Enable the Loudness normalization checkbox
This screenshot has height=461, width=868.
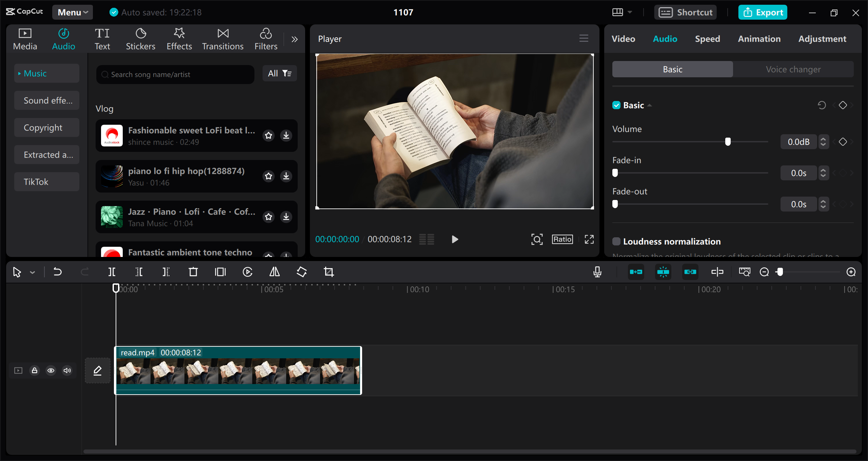click(616, 241)
